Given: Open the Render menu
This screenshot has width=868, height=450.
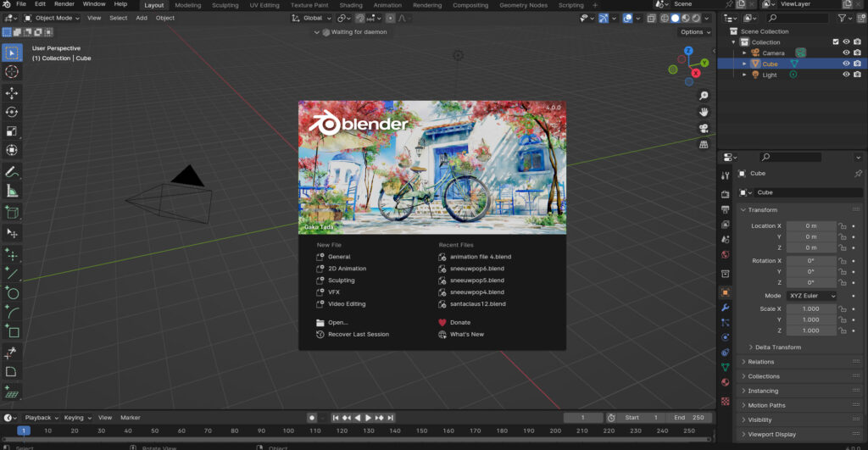Looking at the screenshot, I should click(x=64, y=4).
